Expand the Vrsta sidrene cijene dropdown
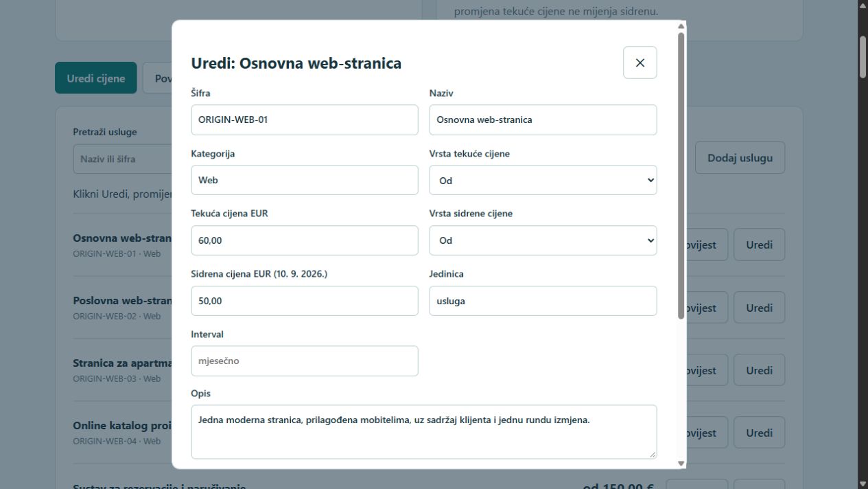Viewport: 868px width, 489px height. click(x=543, y=240)
